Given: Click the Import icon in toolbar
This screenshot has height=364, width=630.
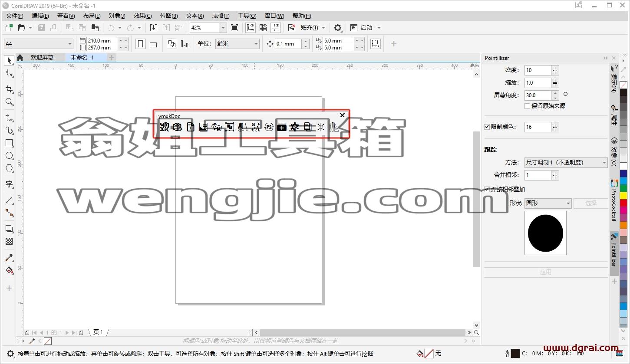Looking at the screenshot, I should point(154,28).
